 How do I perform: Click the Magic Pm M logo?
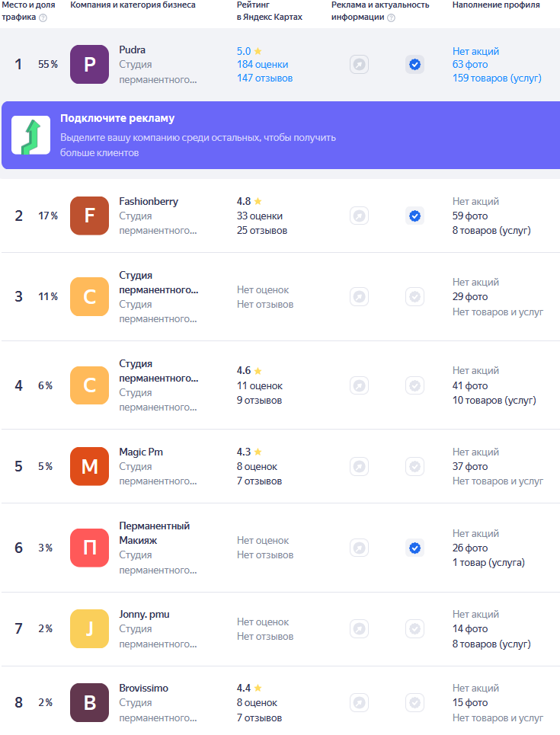pyautogui.click(x=90, y=466)
